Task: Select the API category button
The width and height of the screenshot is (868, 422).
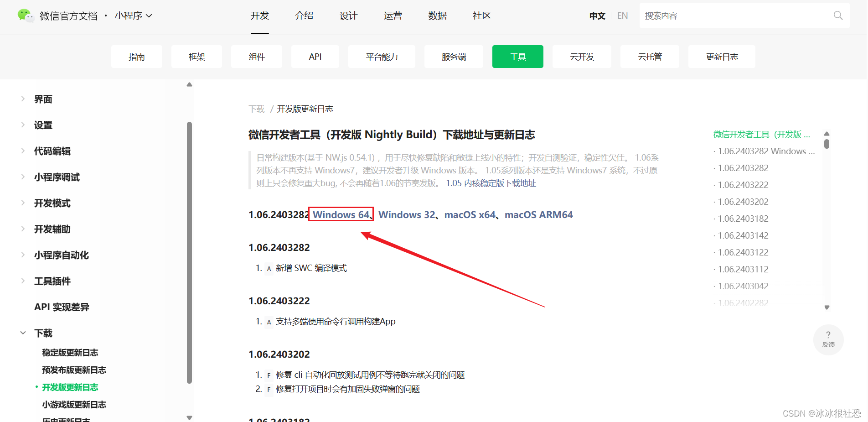Action: pyautogui.click(x=315, y=57)
